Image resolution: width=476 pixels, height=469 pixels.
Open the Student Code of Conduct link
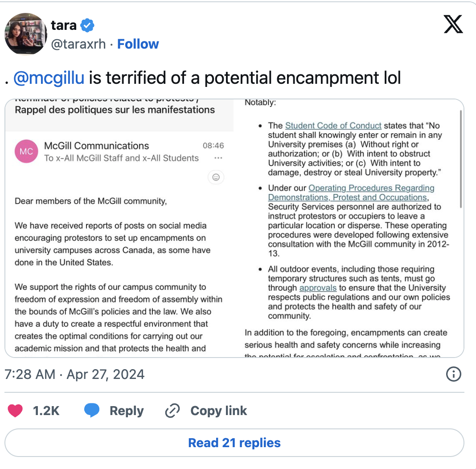pyautogui.click(x=333, y=125)
